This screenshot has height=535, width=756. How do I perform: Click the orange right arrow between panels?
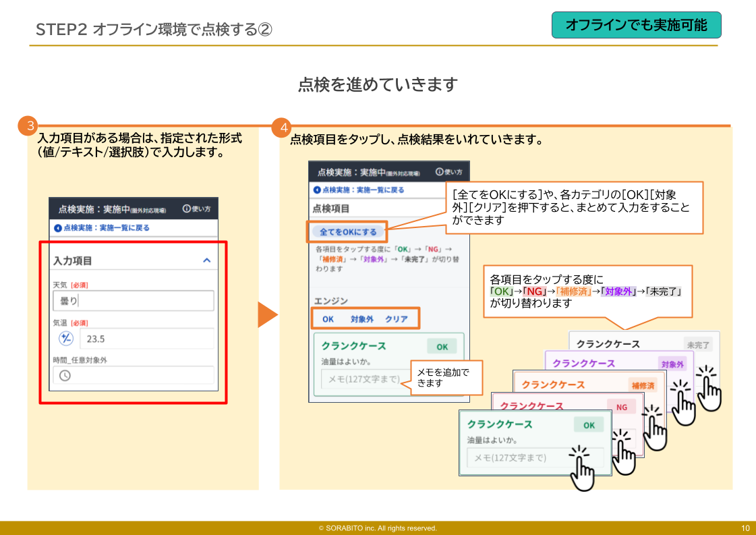tap(268, 314)
